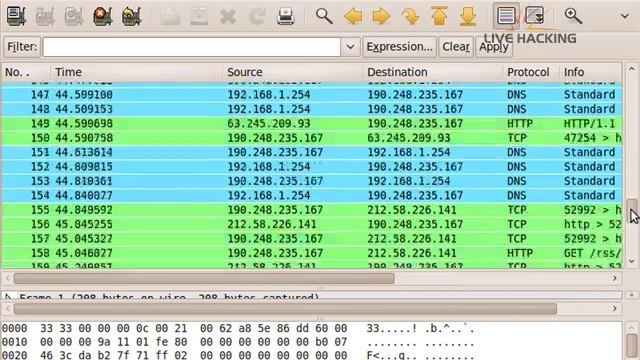Go forward in packet history arrow

click(x=382, y=16)
